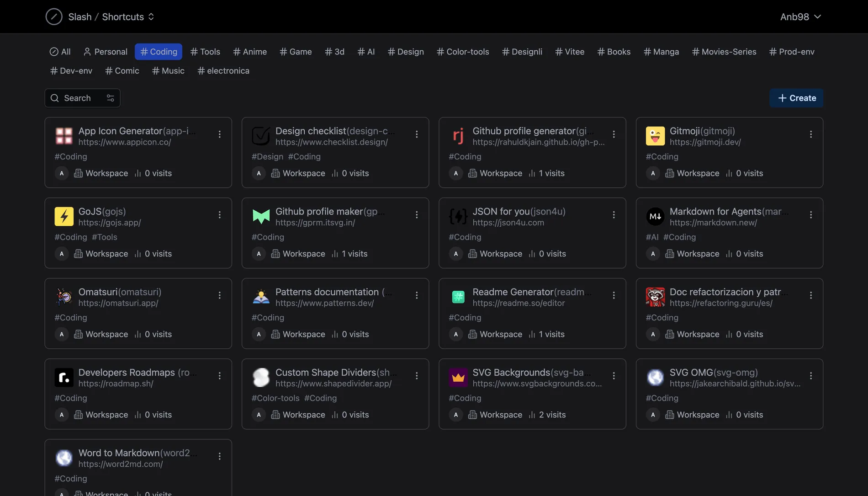Filter by the Dev-env tag
Screen dimensions: 868x496
point(71,71)
